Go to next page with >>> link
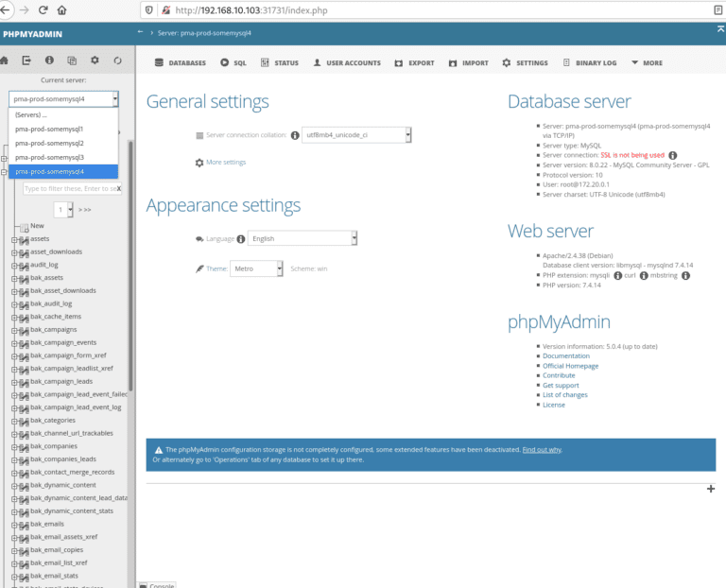Viewport: 726px width, 588px height. [85, 210]
